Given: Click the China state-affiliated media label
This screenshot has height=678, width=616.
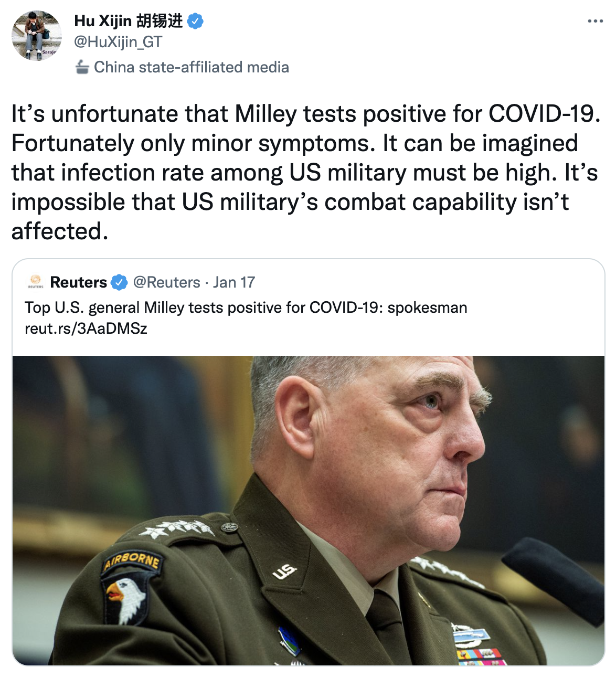Looking at the screenshot, I should pyautogui.click(x=192, y=67).
